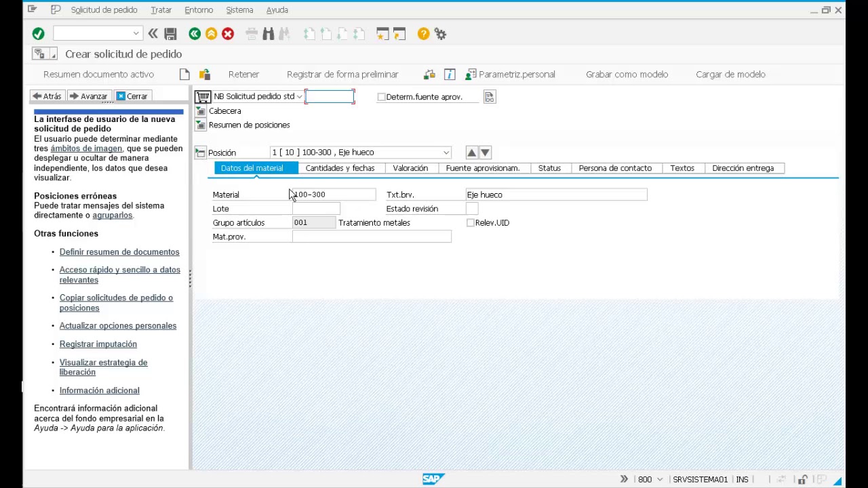Click Resumen documento activo button
Screen dimensions: 868x488
point(98,75)
